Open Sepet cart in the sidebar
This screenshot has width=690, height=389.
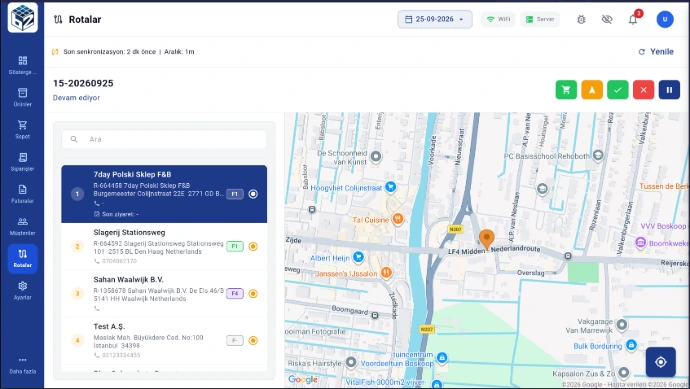tap(22, 129)
